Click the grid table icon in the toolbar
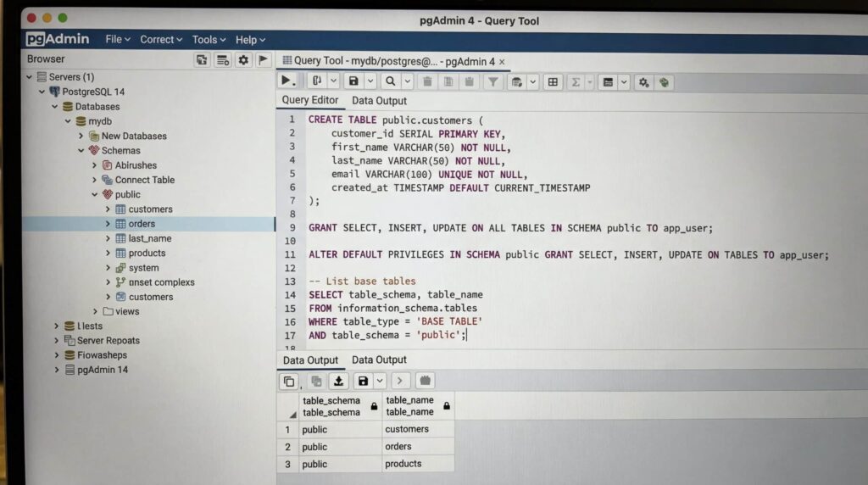Image resolution: width=868 pixels, height=485 pixels. pyautogui.click(x=553, y=82)
